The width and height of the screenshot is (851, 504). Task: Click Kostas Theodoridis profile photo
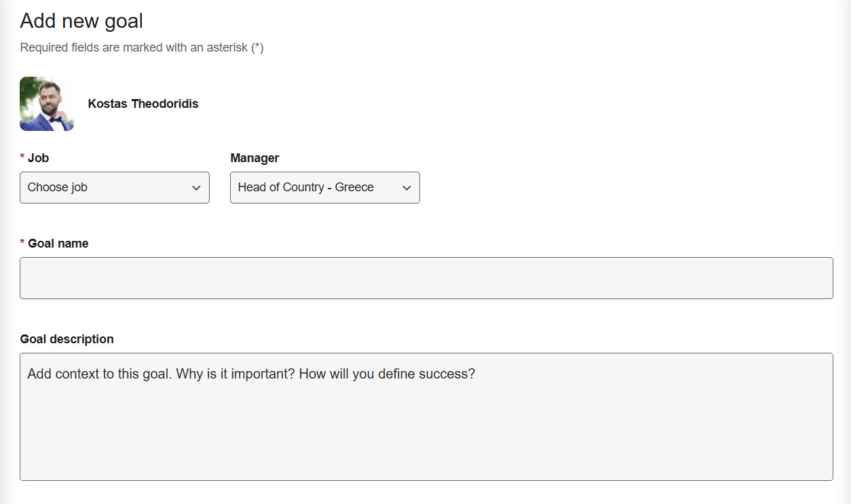coord(47,104)
